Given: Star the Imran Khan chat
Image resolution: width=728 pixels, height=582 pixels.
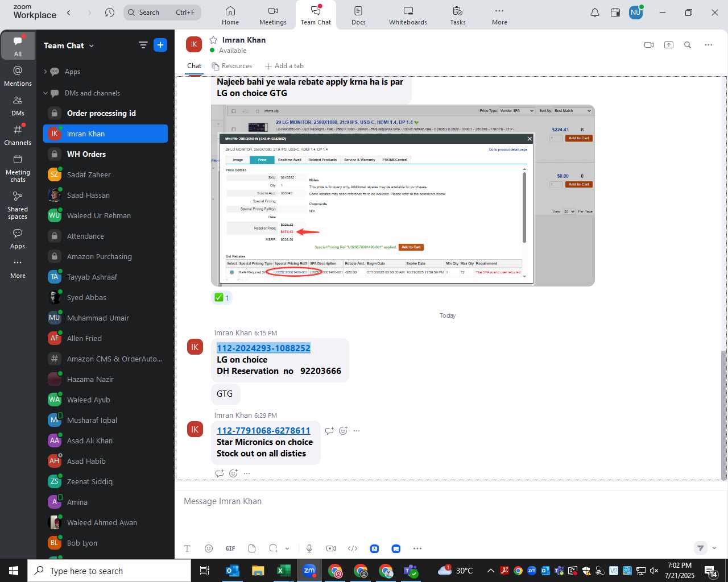Looking at the screenshot, I should [x=213, y=40].
